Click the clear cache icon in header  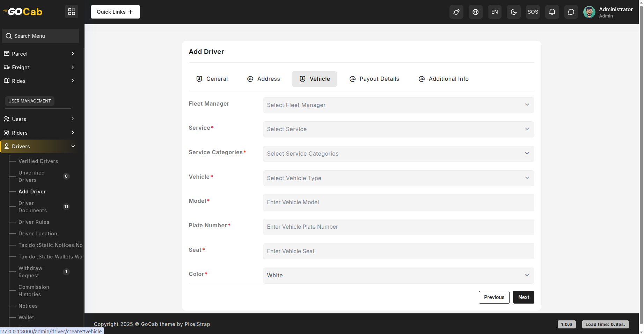tap(456, 12)
